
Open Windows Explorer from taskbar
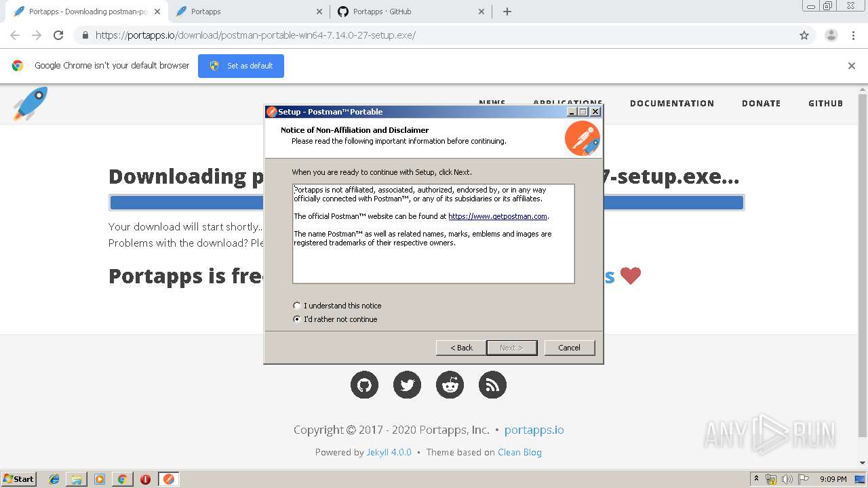(77, 479)
